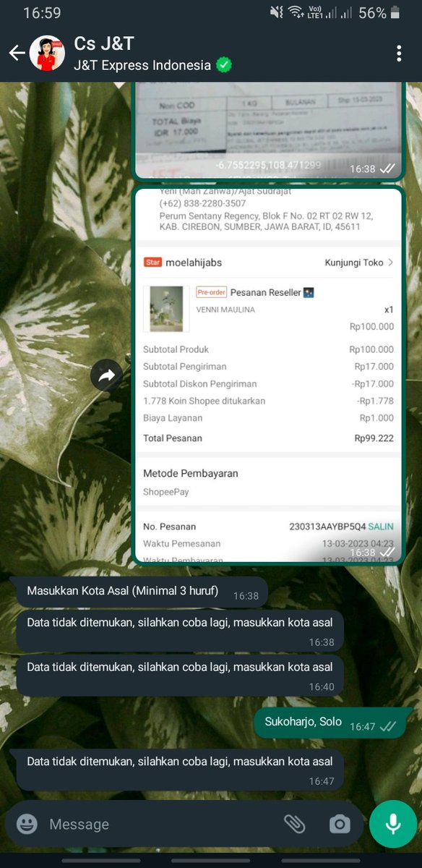The width and height of the screenshot is (422, 868).
Task: Open the Cs J&T contact name header
Action: tap(103, 43)
